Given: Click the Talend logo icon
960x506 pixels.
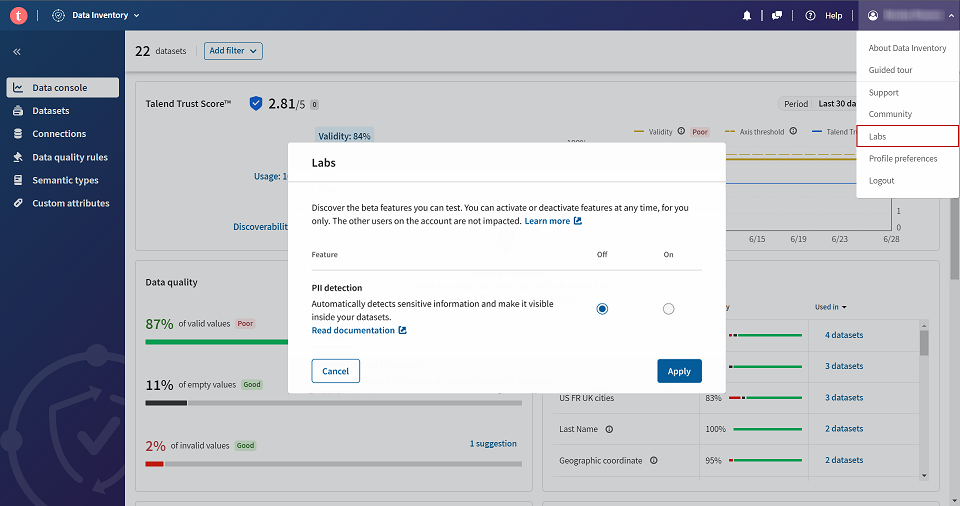Looking at the screenshot, I should pyautogui.click(x=18, y=15).
